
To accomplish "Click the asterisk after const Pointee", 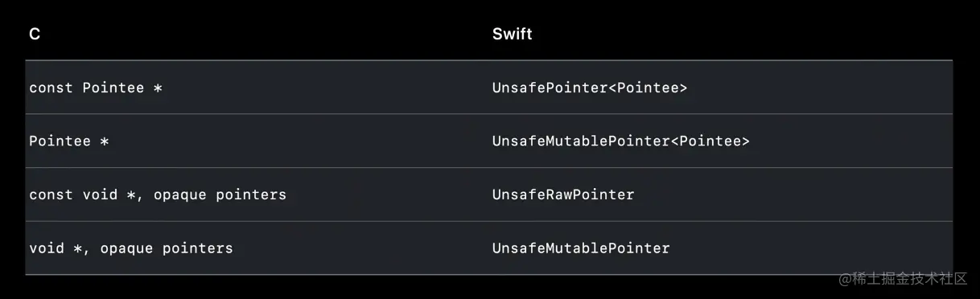I will click(158, 88).
